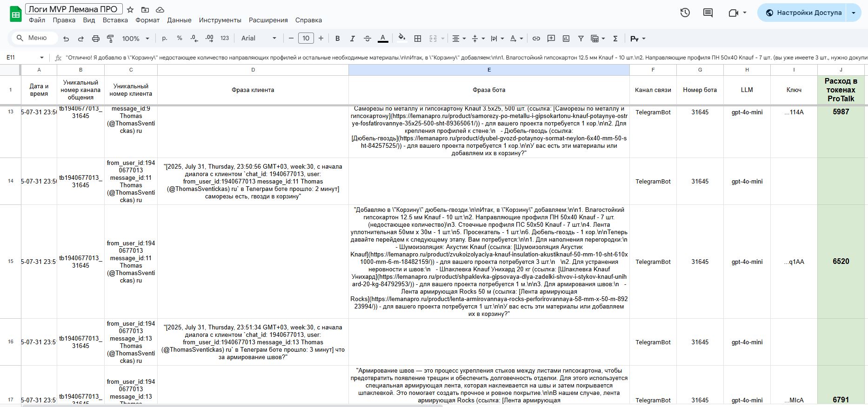This screenshot has height=407, width=868.
Task: Open version history clock icon
Action: (x=685, y=13)
